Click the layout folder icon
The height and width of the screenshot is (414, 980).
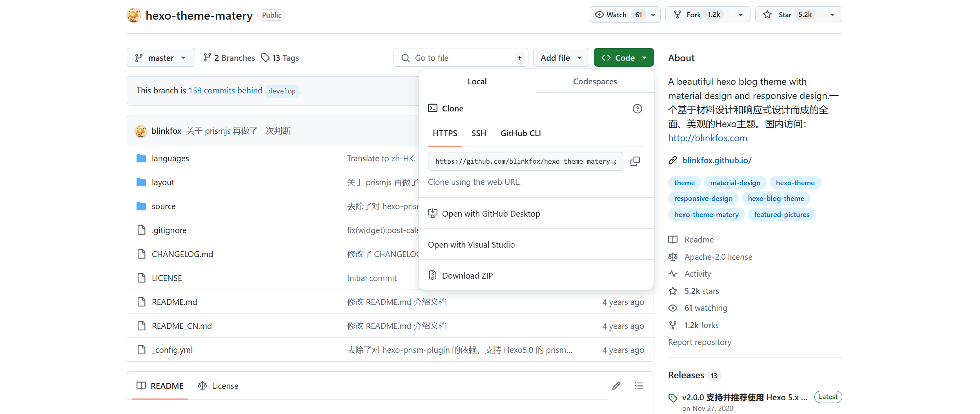coord(141,182)
